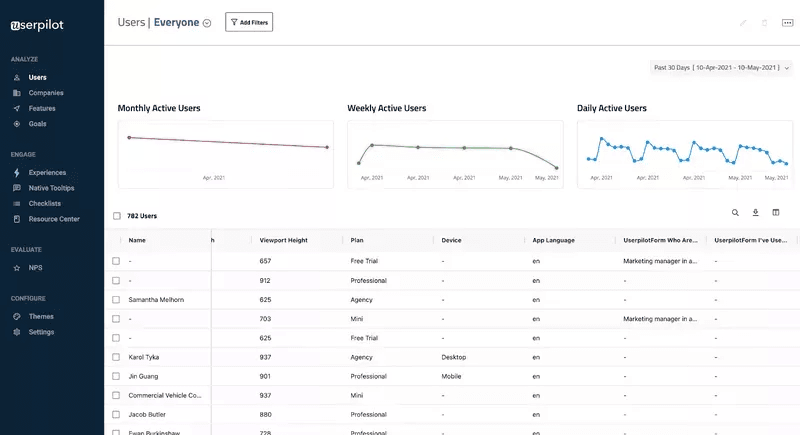Click the search icon above users table

click(x=735, y=213)
